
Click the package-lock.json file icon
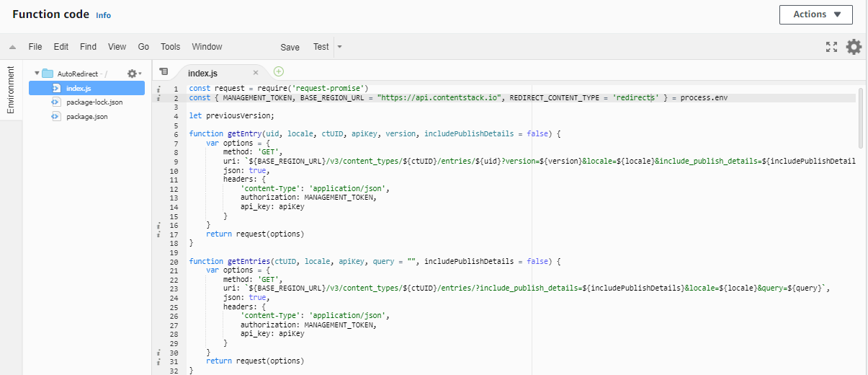(x=57, y=102)
